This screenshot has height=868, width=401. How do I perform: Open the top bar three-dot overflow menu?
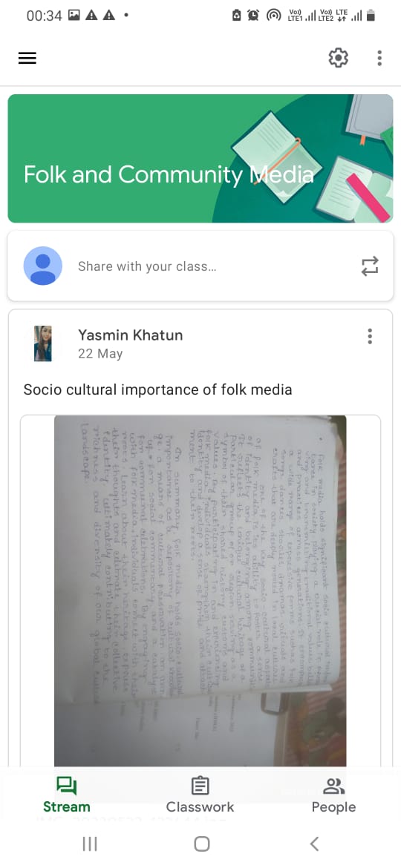pos(379,58)
